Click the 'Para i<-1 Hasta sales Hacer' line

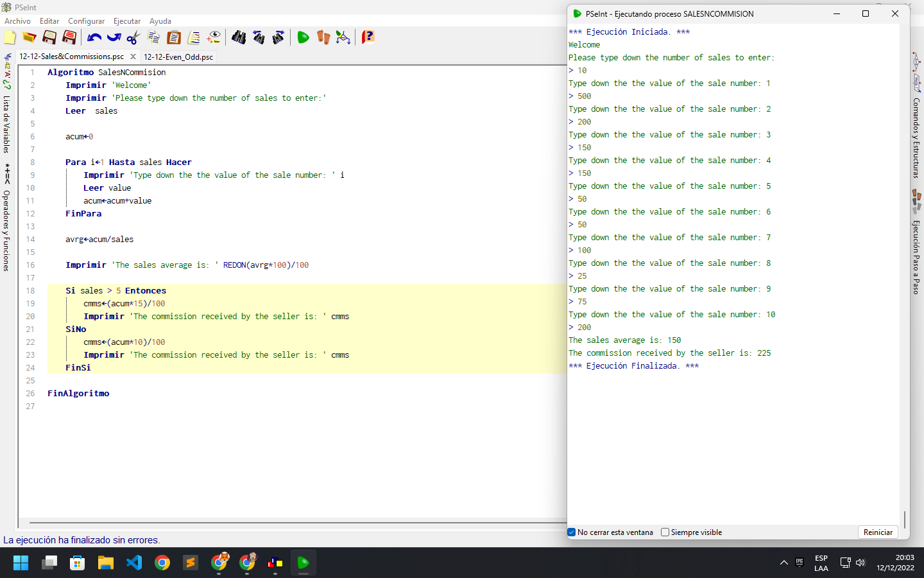click(x=128, y=162)
